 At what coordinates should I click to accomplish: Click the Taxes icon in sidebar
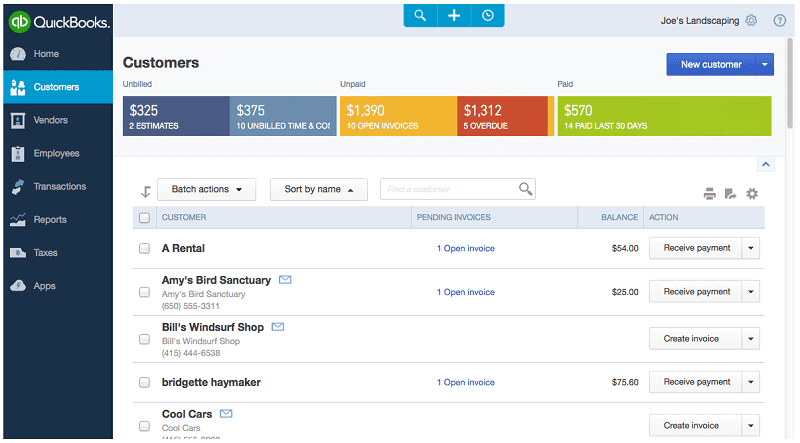tap(18, 253)
